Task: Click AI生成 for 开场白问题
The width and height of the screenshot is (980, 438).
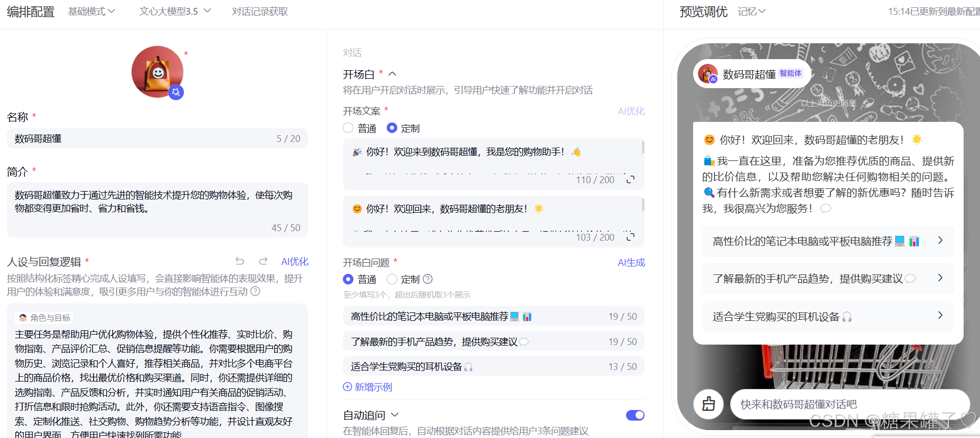Action: click(x=631, y=262)
